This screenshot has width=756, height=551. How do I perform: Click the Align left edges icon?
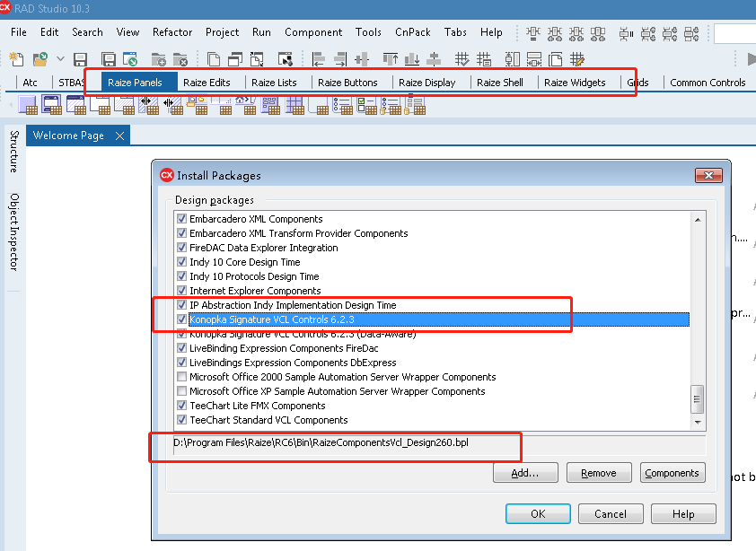coord(318,59)
